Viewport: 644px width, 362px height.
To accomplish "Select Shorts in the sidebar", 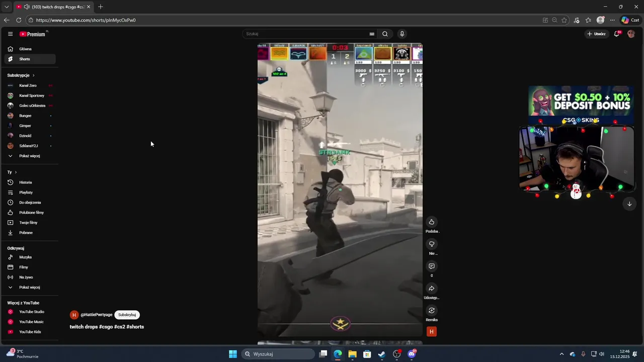I will click(x=30, y=59).
